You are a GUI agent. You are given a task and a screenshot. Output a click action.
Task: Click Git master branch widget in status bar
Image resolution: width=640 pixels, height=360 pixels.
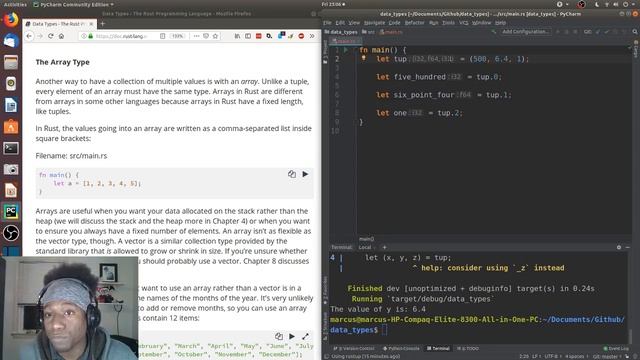pyautogui.click(x=607, y=356)
